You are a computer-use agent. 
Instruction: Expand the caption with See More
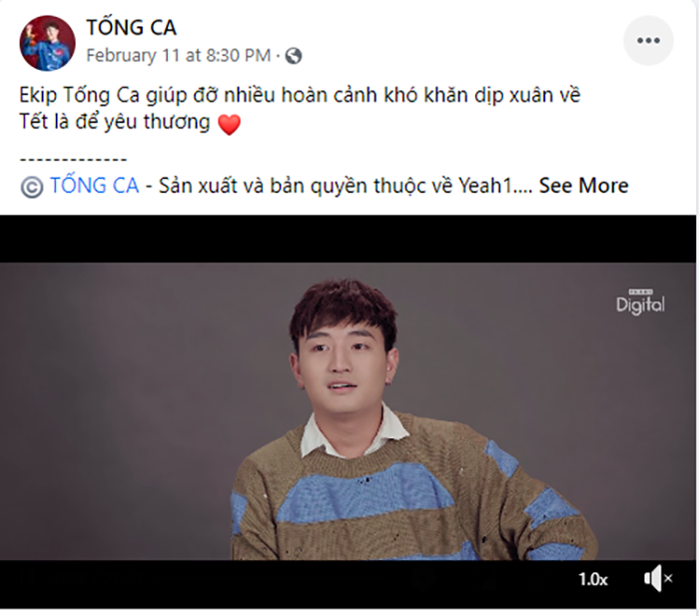pyautogui.click(x=583, y=186)
